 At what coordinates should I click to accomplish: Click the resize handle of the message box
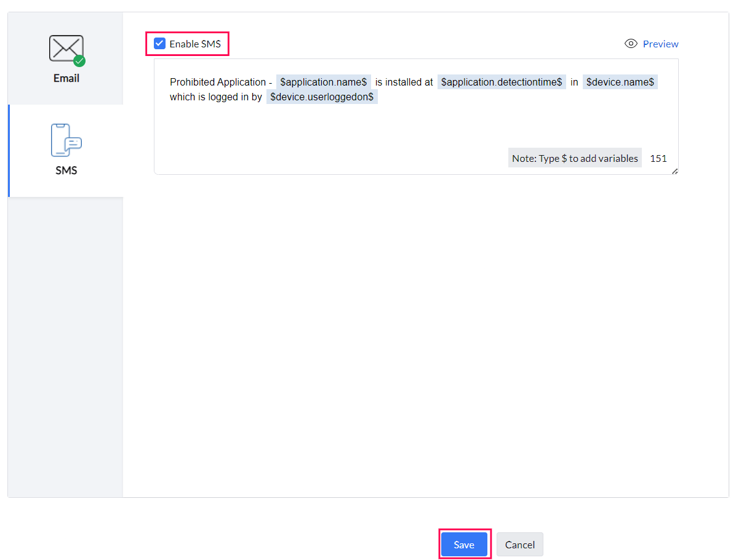675,172
